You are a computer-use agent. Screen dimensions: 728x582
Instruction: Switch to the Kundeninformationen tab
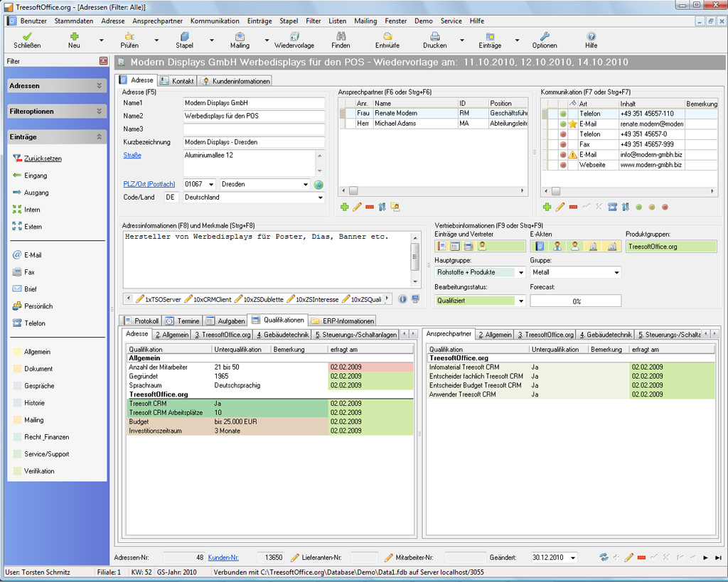tap(235, 81)
